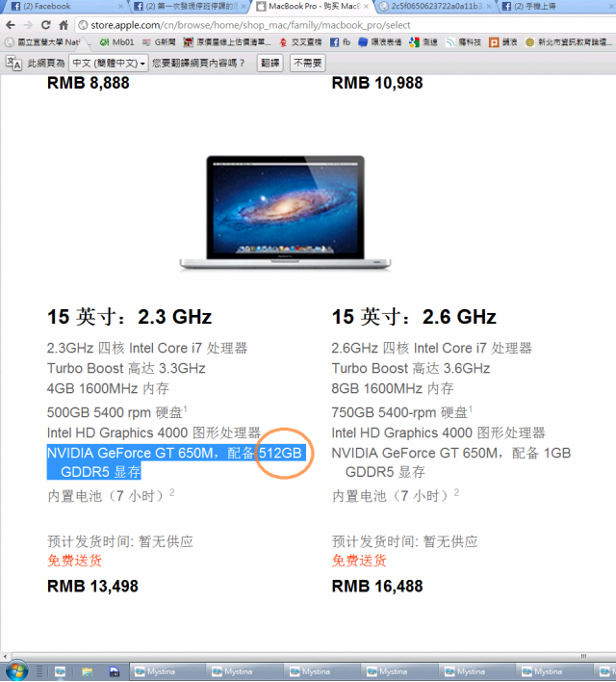The height and width of the screenshot is (682, 616).
Task: Click the translate icon in the translation bar
Action: (13, 64)
